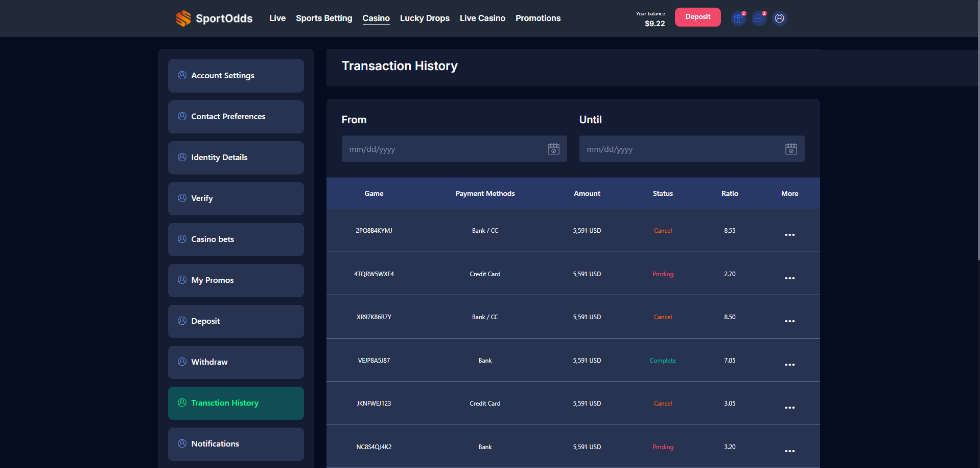The width and height of the screenshot is (980, 468).
Task: Click the Transaction History page heading
Action: tap(400, 66)
